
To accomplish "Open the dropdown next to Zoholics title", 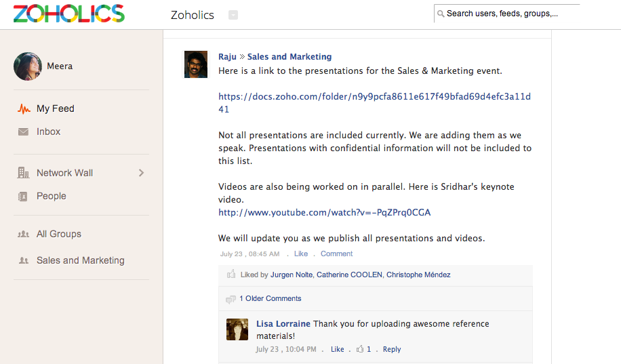I will [x=233, y=15].
